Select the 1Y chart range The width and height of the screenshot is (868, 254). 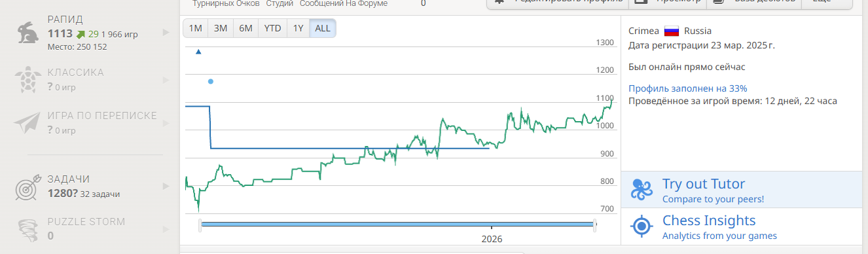coord(298,28)
